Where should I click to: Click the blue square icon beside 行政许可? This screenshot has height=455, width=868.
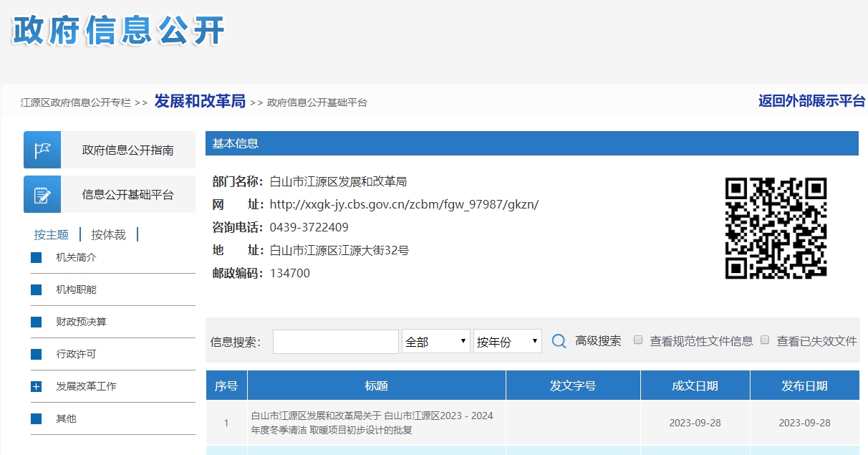pos(37,355)
